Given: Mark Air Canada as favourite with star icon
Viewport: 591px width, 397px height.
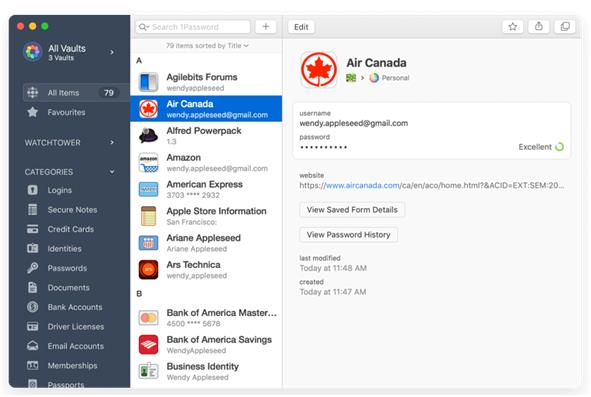Looking at the screenshot, I should pyautogui.click(x=512, y=27).
